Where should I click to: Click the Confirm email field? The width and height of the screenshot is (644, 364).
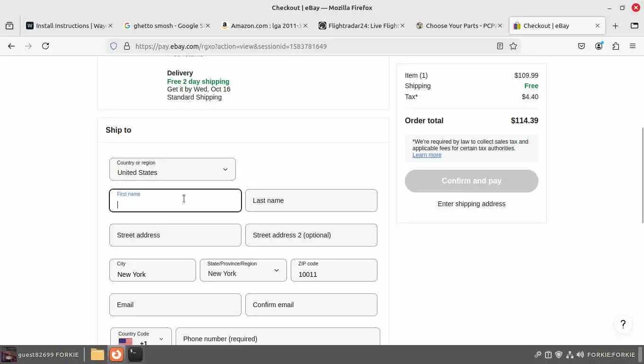point(311,305)
